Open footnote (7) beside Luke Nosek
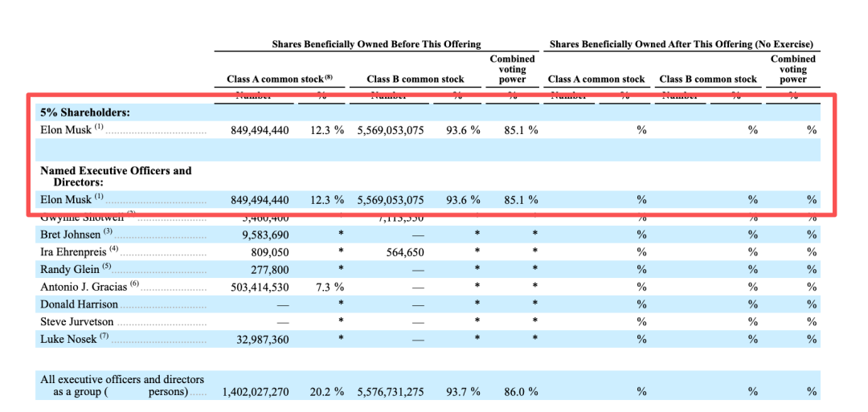868x412 pixels. pos(104,337)
